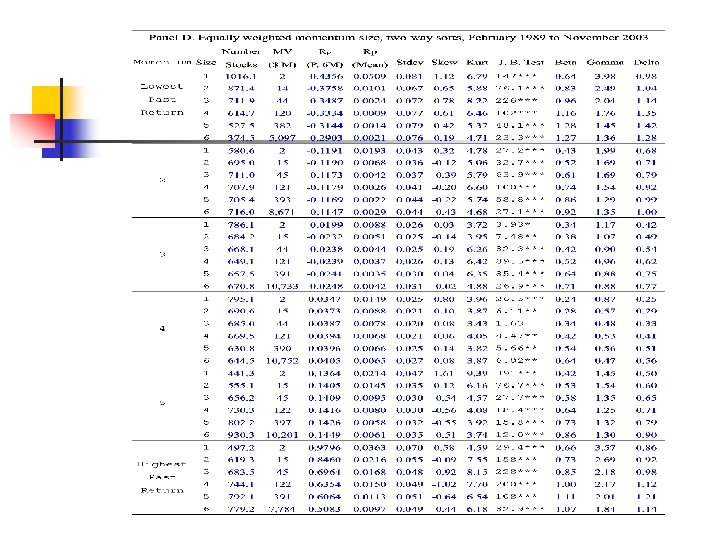This screenshot has height=540, width=720.
Task: Click the Size column header
Action: click(x=206, y=62)
